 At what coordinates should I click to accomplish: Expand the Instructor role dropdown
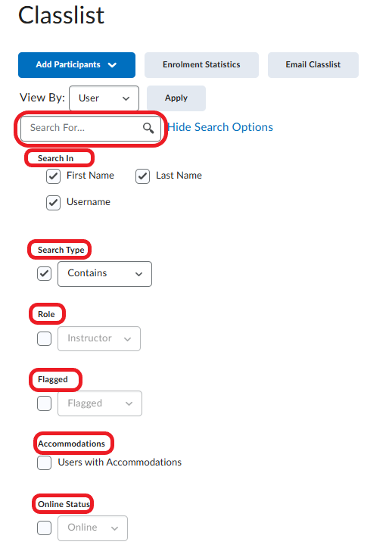coord(99,338)
